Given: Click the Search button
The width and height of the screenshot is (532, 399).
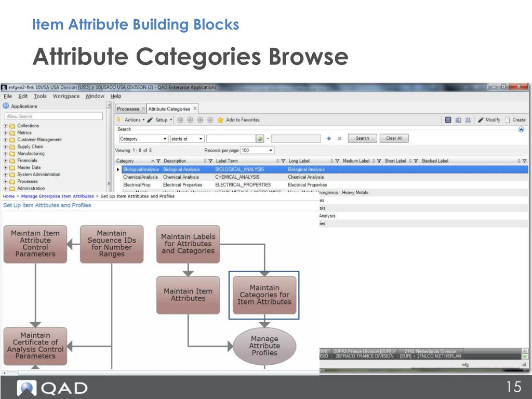Looking at the screenshot, I should click(362, 138).
